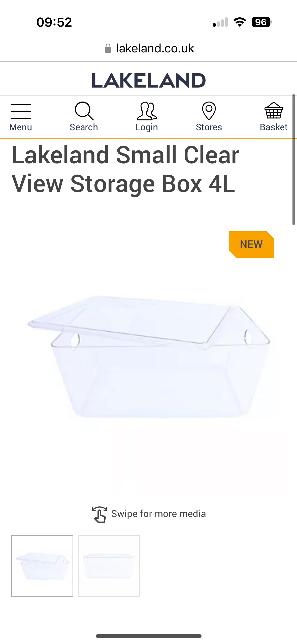Tap the swipe gesture hand icon

[100, 514]
